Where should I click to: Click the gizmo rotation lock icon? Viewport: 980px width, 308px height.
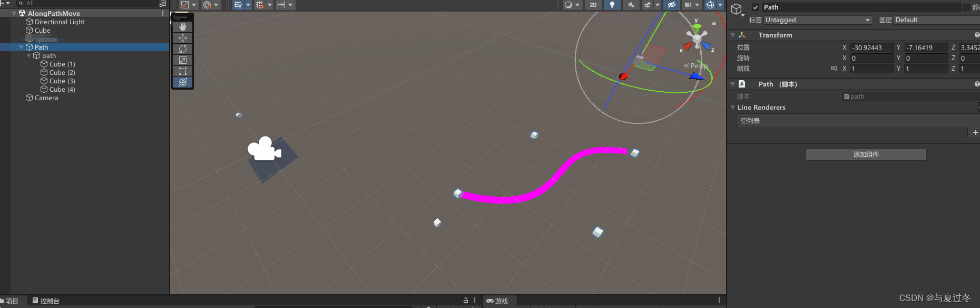[714, 23]
